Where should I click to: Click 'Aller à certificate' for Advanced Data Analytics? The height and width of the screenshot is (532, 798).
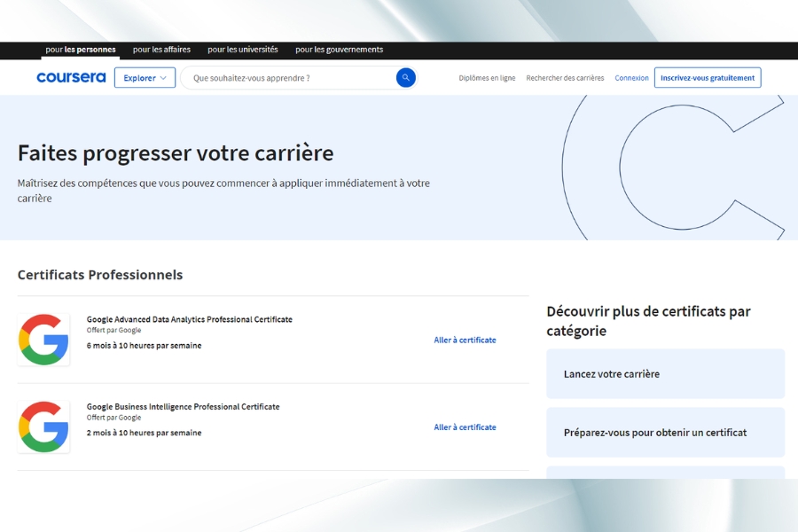point(465,340)
